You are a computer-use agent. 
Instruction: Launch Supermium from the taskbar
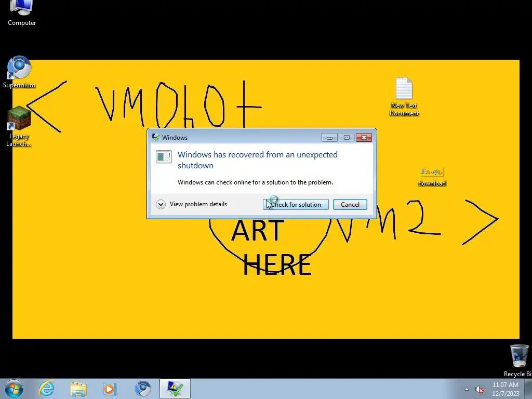pos(142,389)
